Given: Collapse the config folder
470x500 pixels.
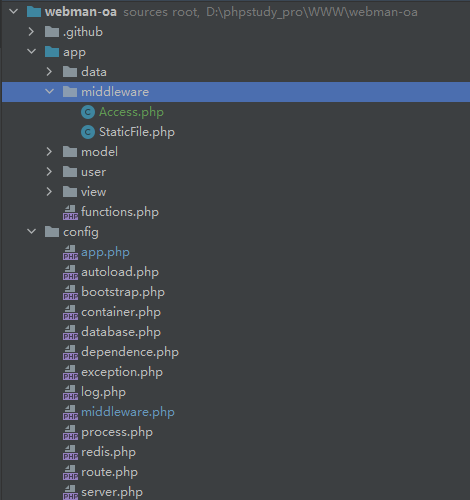Looking at the screenshot, I should tap(31, 231).
